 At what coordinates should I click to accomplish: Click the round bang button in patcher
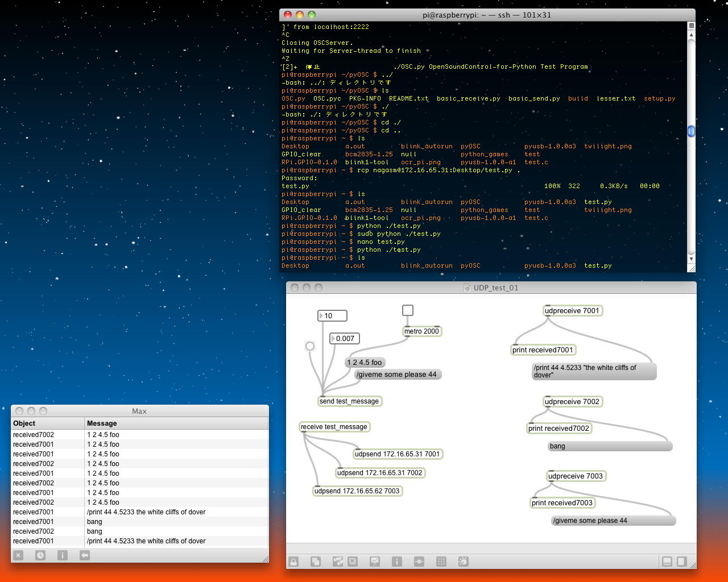click(x=310, y=346)
